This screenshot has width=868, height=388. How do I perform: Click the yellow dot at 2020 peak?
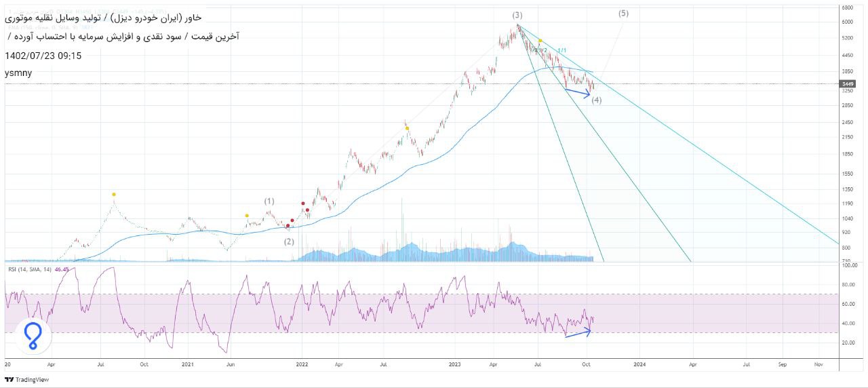(114, 195)
